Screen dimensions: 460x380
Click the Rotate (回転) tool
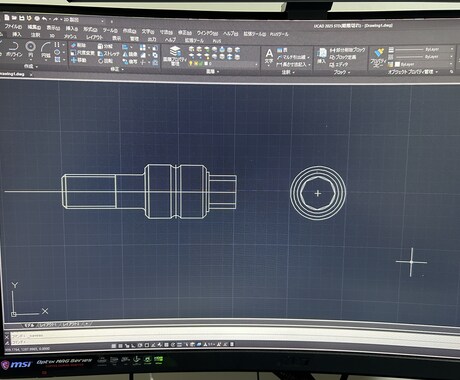click(x=105, y=61)
